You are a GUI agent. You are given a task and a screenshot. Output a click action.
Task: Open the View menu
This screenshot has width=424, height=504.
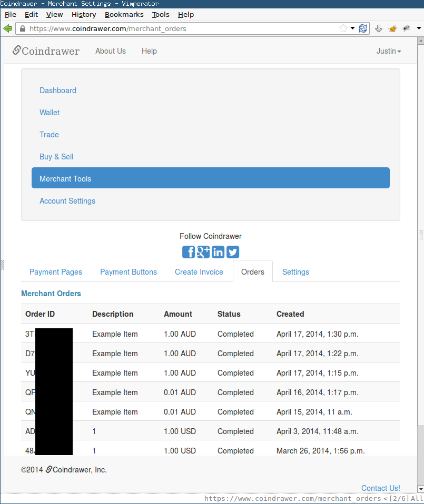tap(54, 14)
